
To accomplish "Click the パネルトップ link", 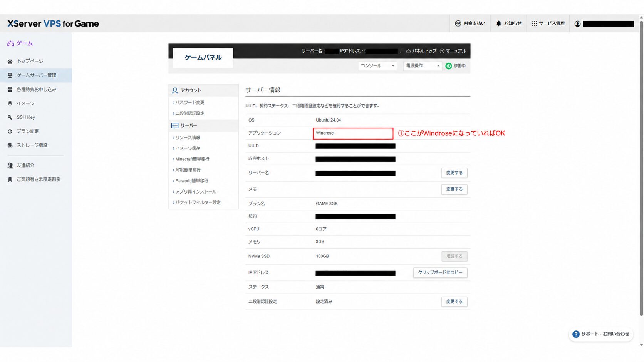I will coord(421,51).
